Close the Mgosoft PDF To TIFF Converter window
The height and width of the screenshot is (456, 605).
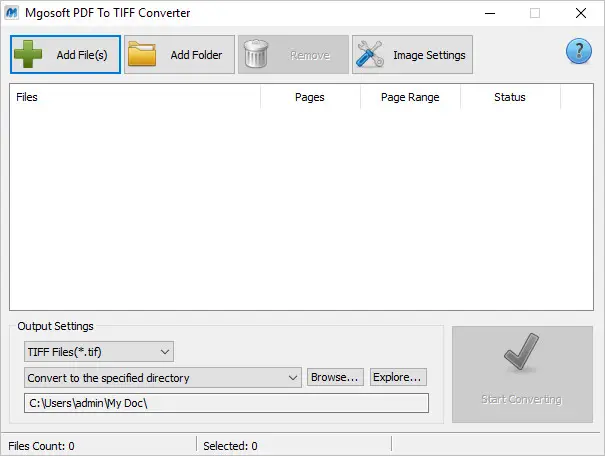[x=580, y=13]
